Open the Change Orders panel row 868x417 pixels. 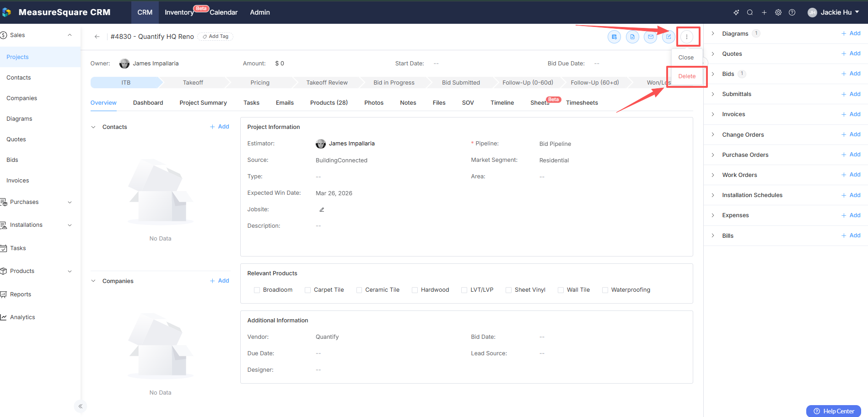pyautogui.click(x=786, y=135)
